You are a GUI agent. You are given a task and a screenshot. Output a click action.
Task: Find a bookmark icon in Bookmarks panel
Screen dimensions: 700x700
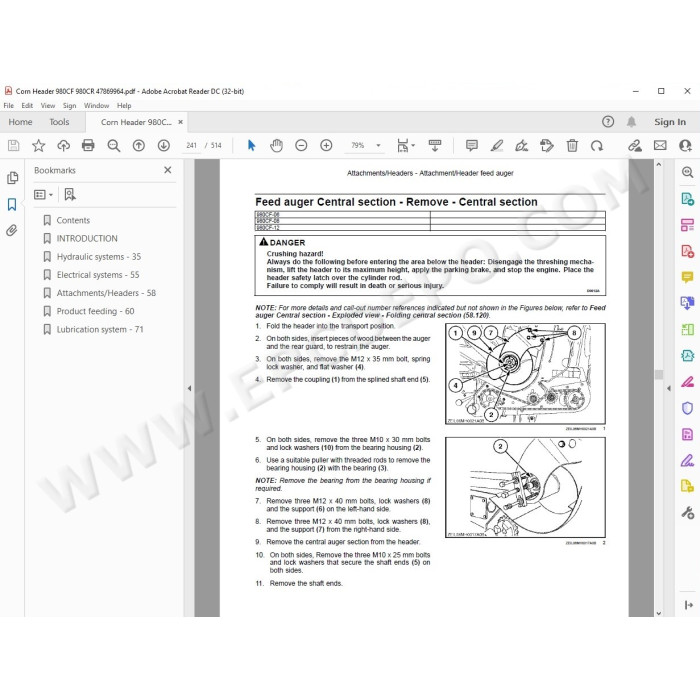tap(70, 194)
